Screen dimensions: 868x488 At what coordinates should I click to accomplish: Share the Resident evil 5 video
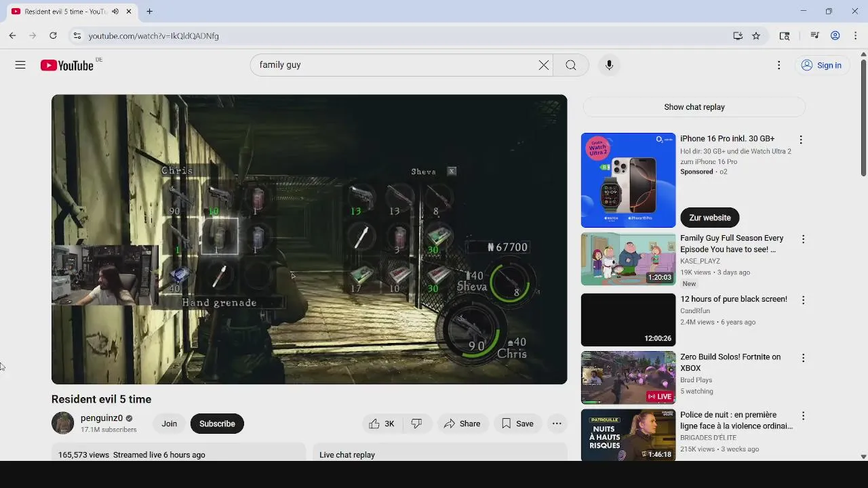click(x=462, y=424)
